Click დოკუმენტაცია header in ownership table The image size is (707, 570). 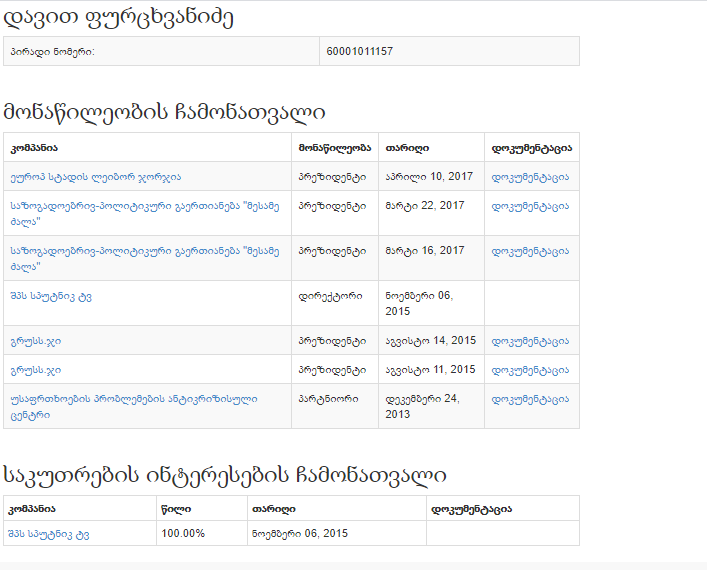(x=472, y=509)
